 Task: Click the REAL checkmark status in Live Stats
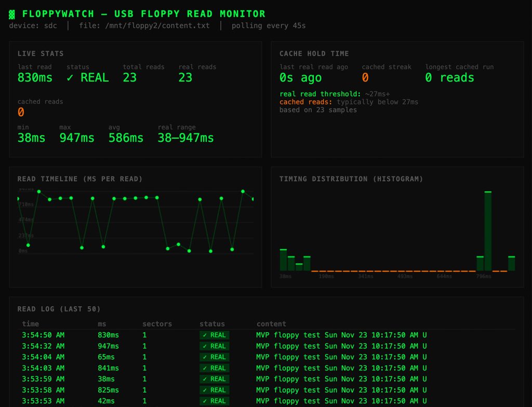pyautogui.click(x=88, y=78)
